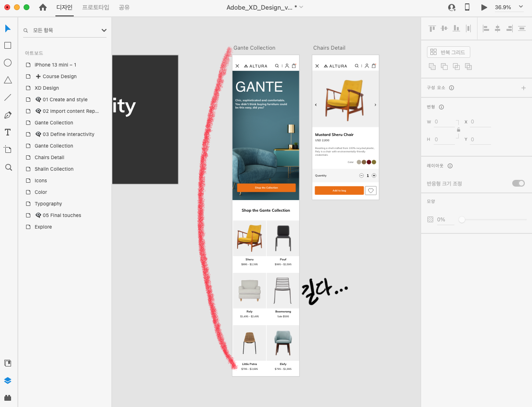Select the Icons artboard row
532x407 pixels.
pyautogui.click(x=65, y=180)
